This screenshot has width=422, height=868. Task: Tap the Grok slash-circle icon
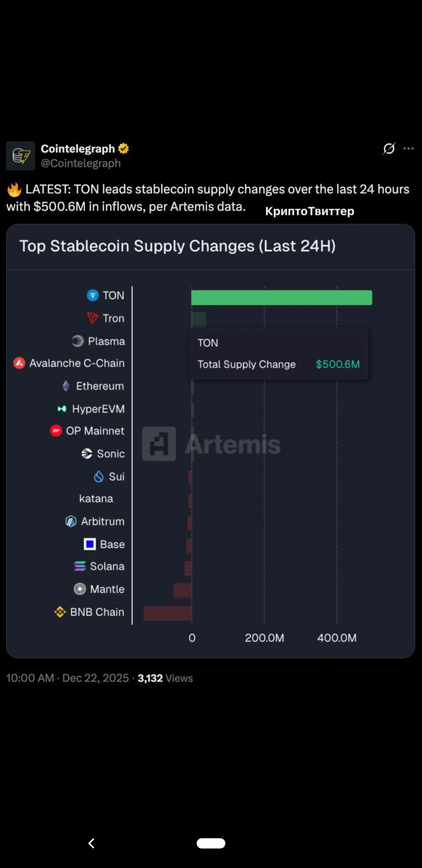coord(389,149)
